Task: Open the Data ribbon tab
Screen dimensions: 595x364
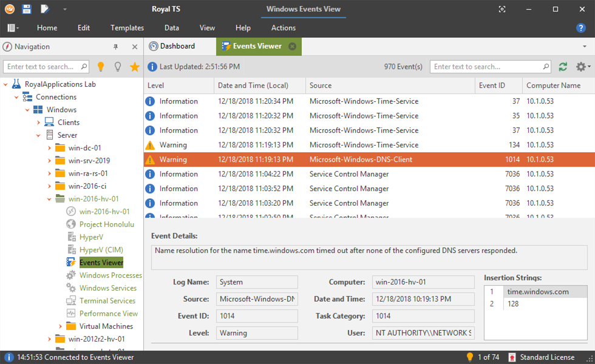Action: pos(171,28)
